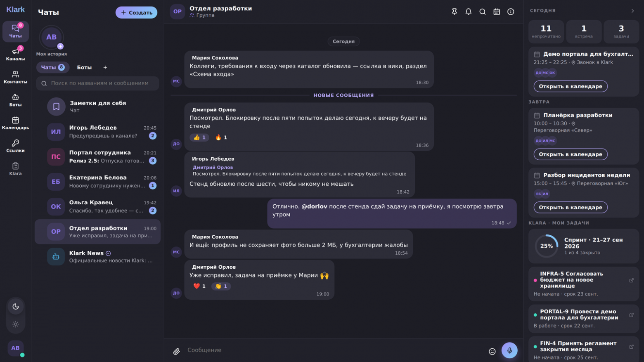This screenshot has height=362, width=644.
Task: Pin the Отдел разработки chat
Action: click(x=454, y=12)
